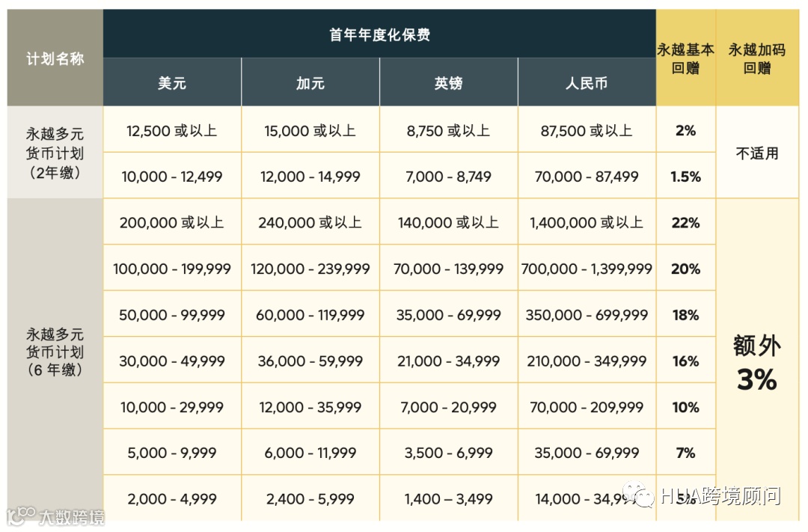Click the cell 12,500 或以上
The height and width of the screenshot is (532, 808).
pos(172,130)
